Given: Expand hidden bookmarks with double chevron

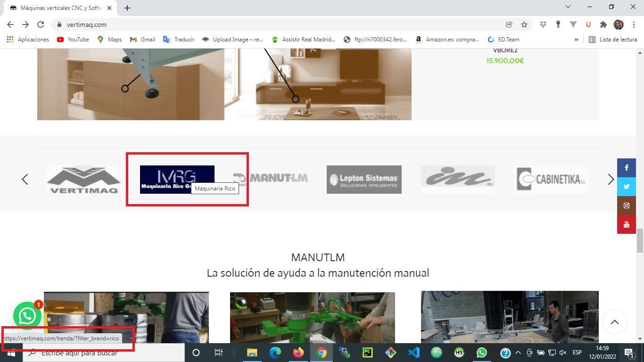Looking at the screenshot, I should [x=576, y=40].
